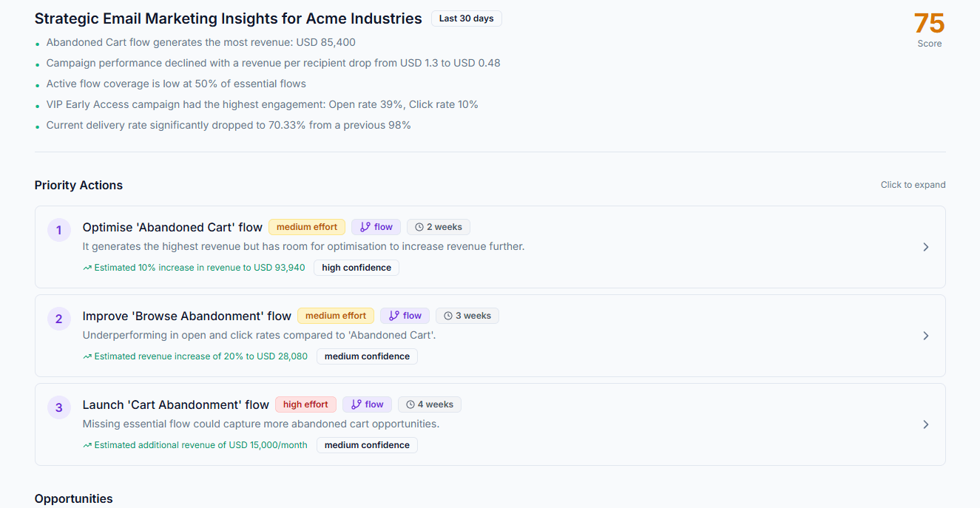
Task: Click the 'medium confidence' badge on Browse Abandonment
Action: tap(367, 356)
